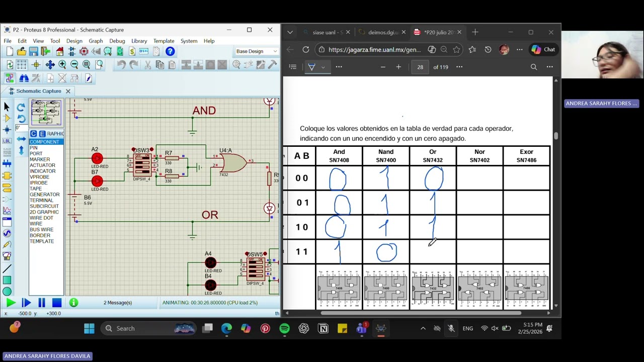The image size is (644, 362).
Task: Click the browser address bar URL
Action: [x=374, y=50]
